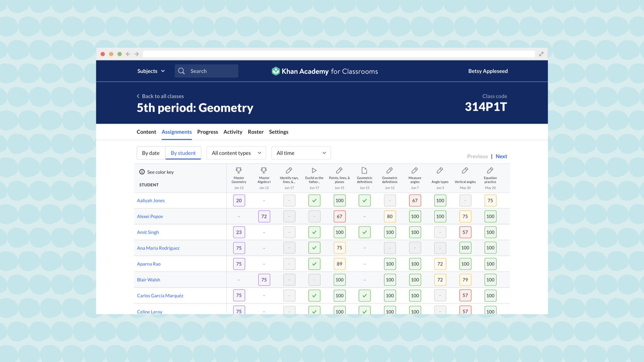
Task: Switch to the Activity tab
Action: tap(233, 132)
